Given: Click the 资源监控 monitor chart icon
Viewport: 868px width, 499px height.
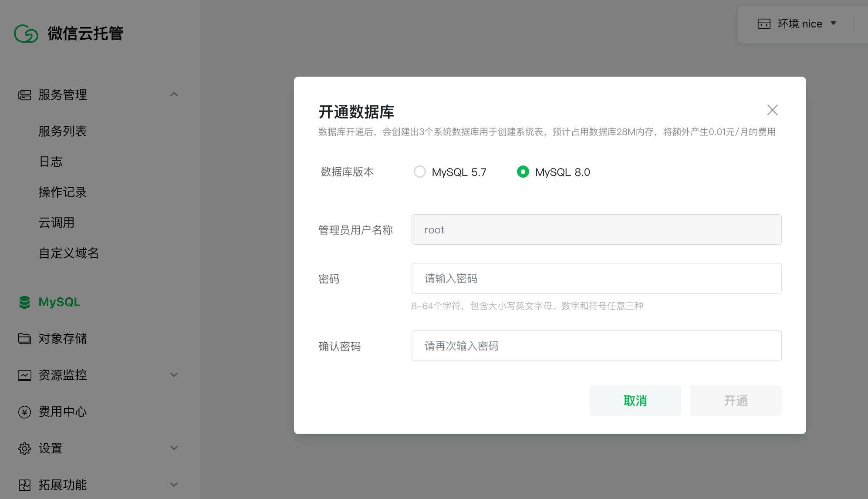Looking at the screenshot, I should pyautogui.click(x=24, y=375).
